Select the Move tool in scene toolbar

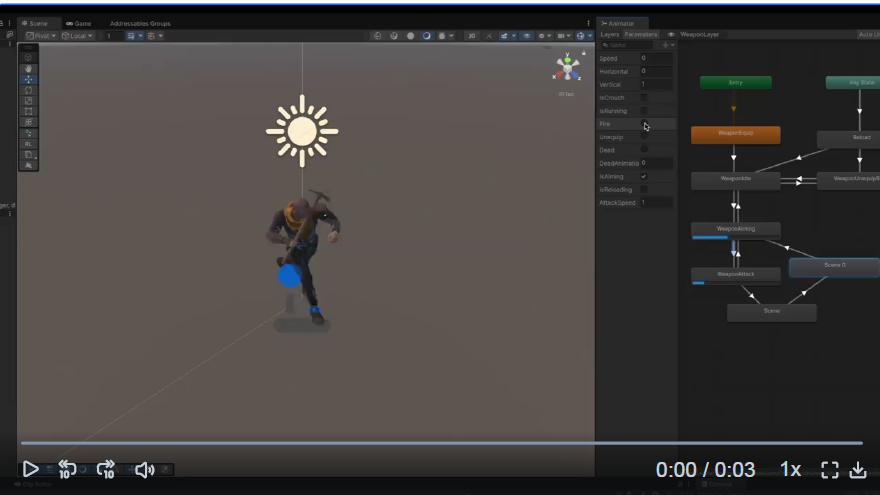point(28,79)
